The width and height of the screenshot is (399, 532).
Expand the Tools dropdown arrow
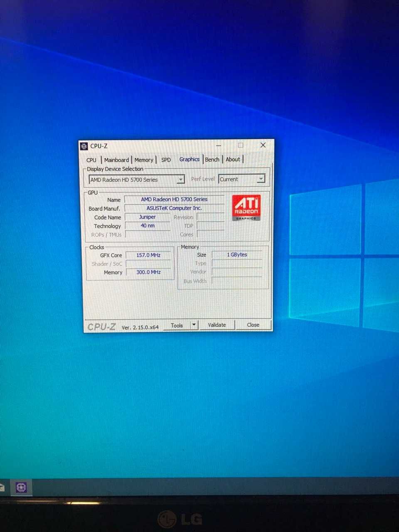click(194, 325)
